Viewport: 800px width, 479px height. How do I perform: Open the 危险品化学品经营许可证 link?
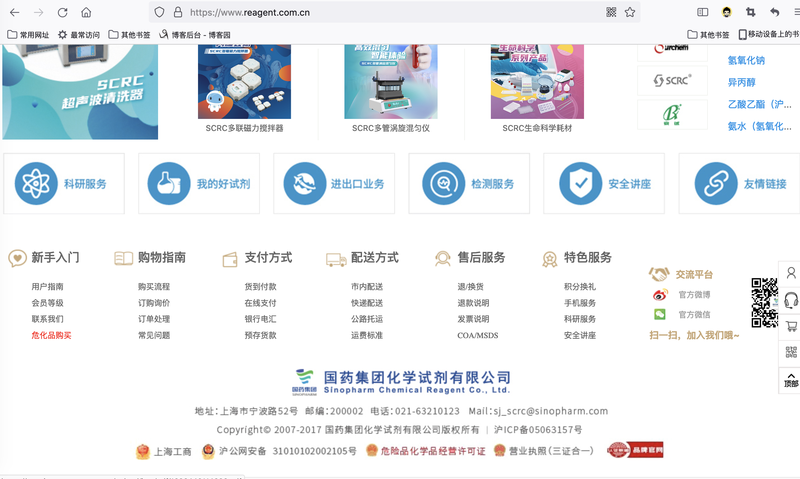pos(426,451)
